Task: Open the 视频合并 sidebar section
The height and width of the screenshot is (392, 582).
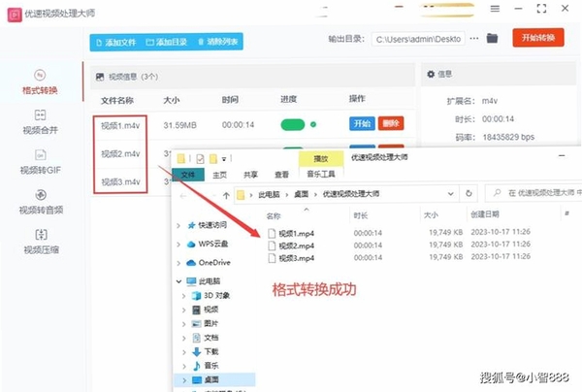Action: pos(40,122)
